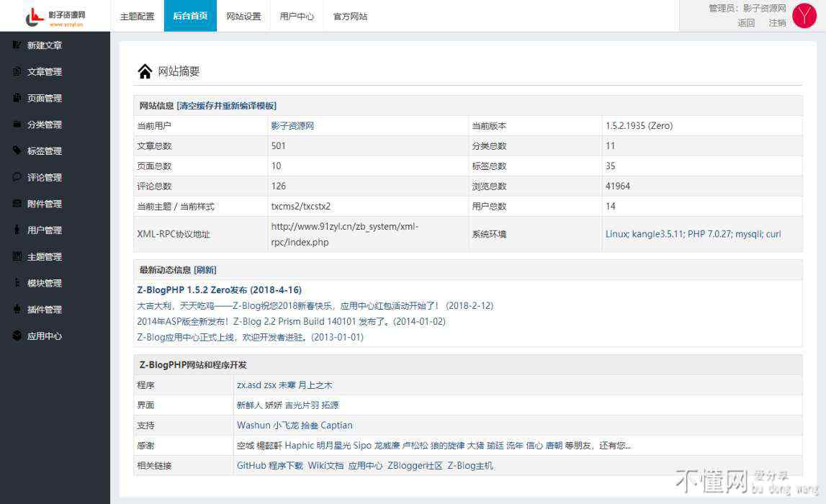The image size is (826, 504).
Task: Open the 程序下载 download link
Action: coord(286,466)
